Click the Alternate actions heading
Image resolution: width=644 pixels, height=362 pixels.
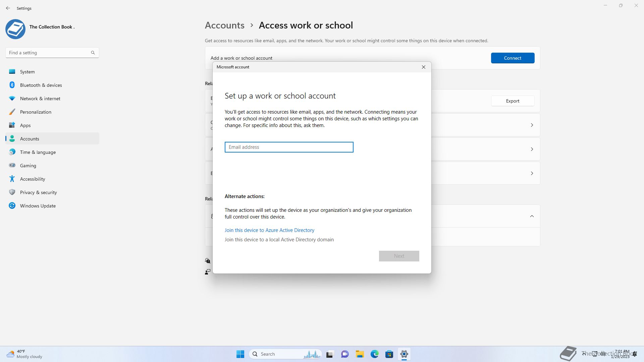pyautogui.click(x=245, y=196)
